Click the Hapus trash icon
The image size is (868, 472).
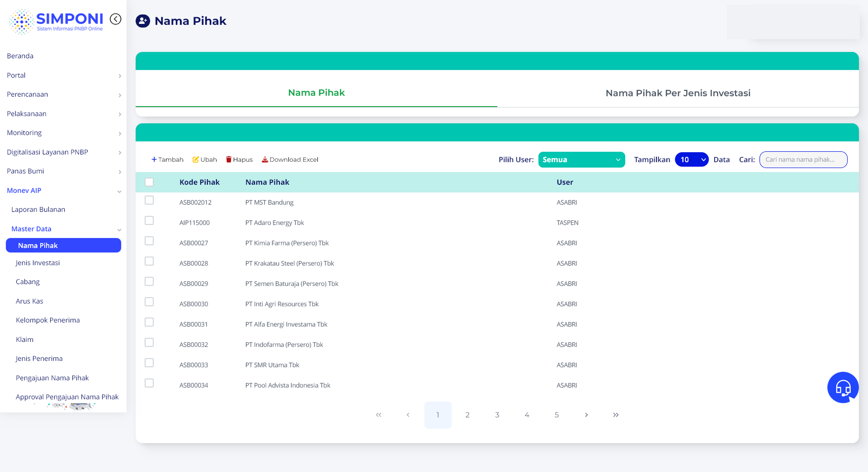[x=229, y=159]
